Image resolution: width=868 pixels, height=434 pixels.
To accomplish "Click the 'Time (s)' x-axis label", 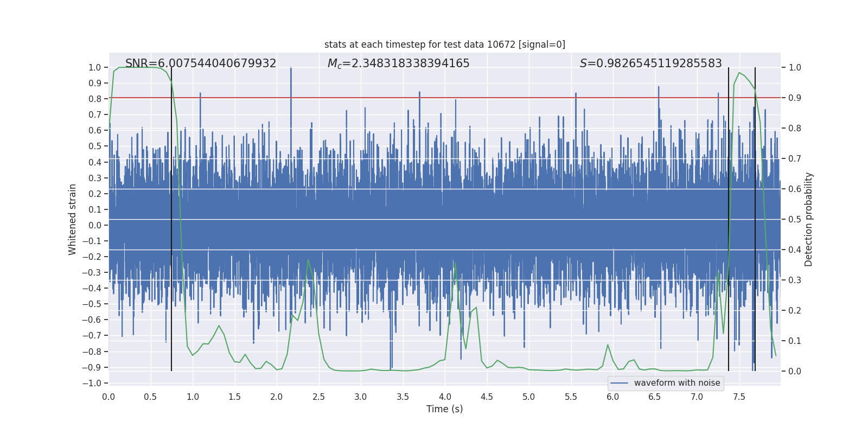I will pyautogui.click(x=444, y=409).
